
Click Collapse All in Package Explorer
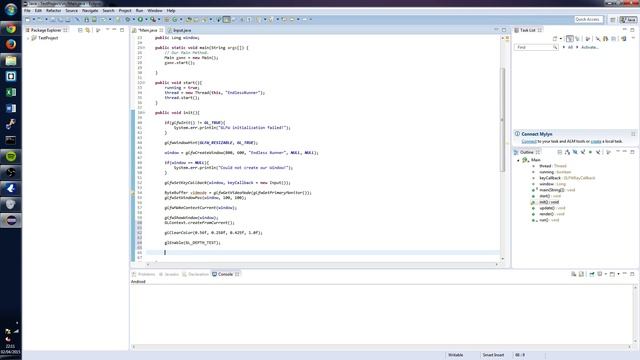[80, 30]
